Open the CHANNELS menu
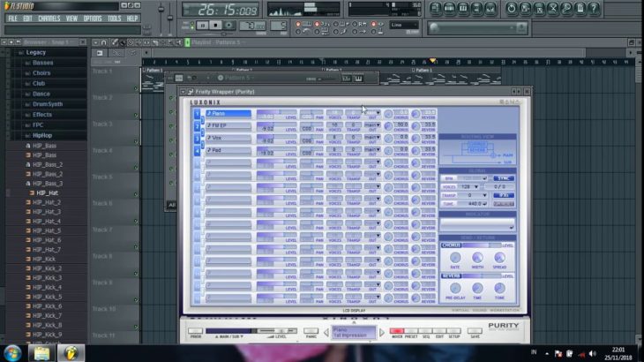644x362 pixels. pyautogui.click(x=49, y=19)
